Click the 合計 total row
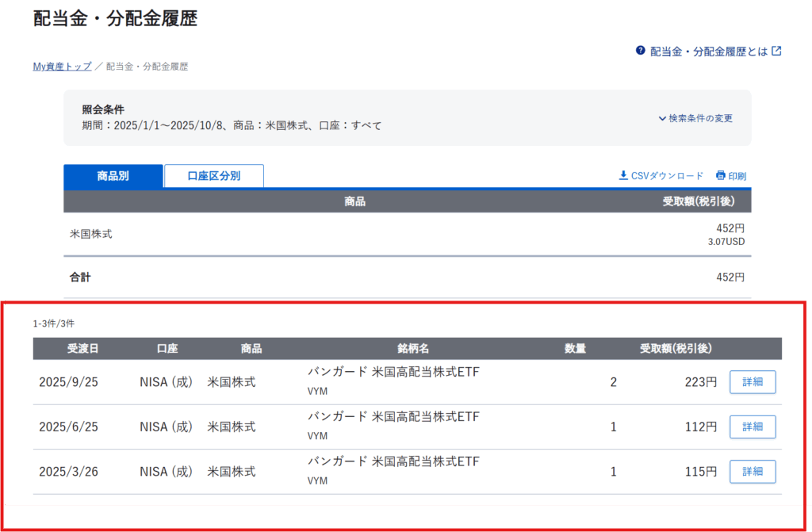This screenshot has height=532, width=812. (x=80, y=277)
